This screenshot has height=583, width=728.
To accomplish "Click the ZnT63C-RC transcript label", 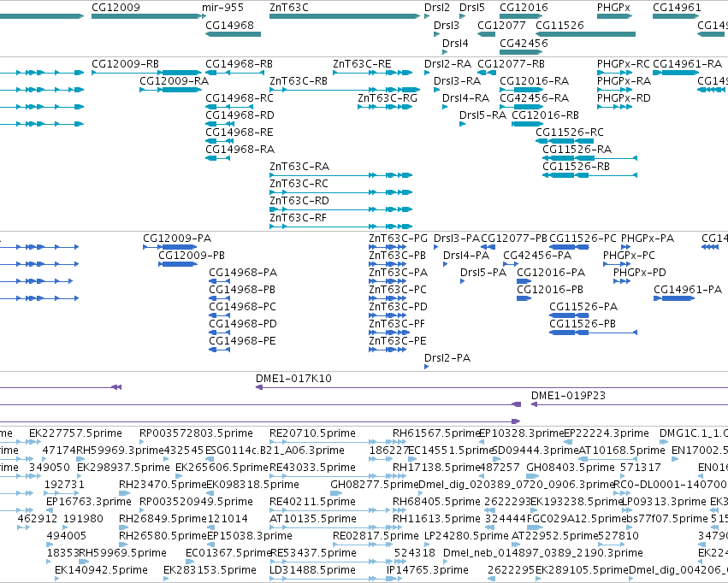I will (299, 184).
